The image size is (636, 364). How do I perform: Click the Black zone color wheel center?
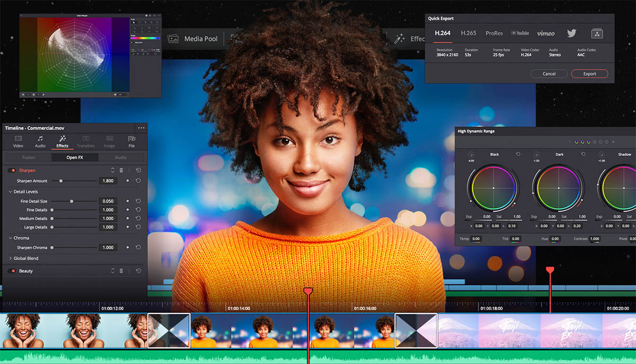493,188
